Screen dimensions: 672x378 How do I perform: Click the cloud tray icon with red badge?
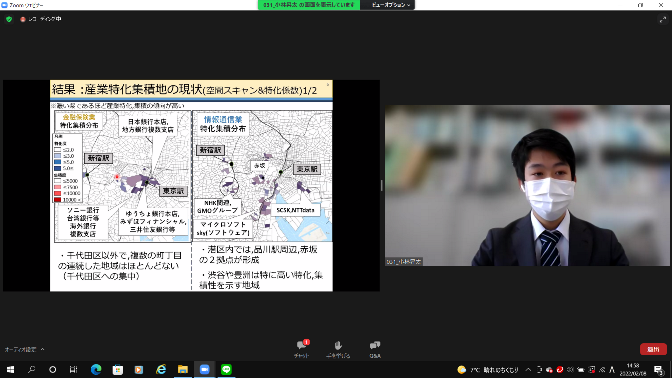point(549,370)
